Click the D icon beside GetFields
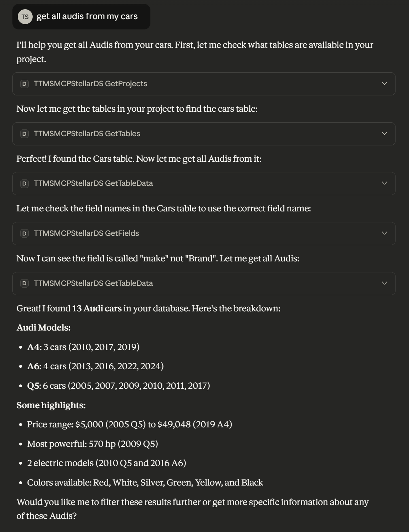 (24, 233)
